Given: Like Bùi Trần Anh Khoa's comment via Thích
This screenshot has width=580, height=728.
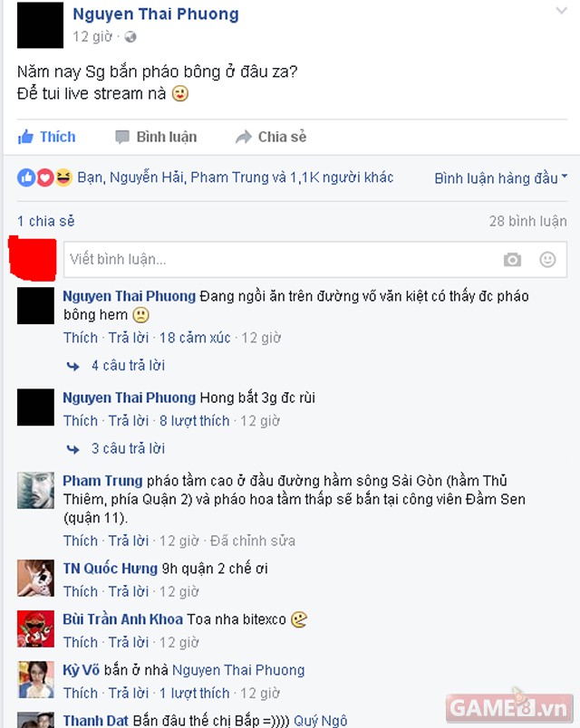Looking at the screenshot, I should (x=81, y=642).
